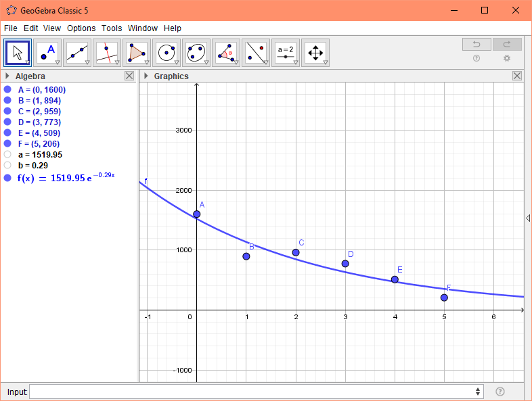Select point B on the graph
This screenshot has width=532, height=401.
click(x=246, y=256)
